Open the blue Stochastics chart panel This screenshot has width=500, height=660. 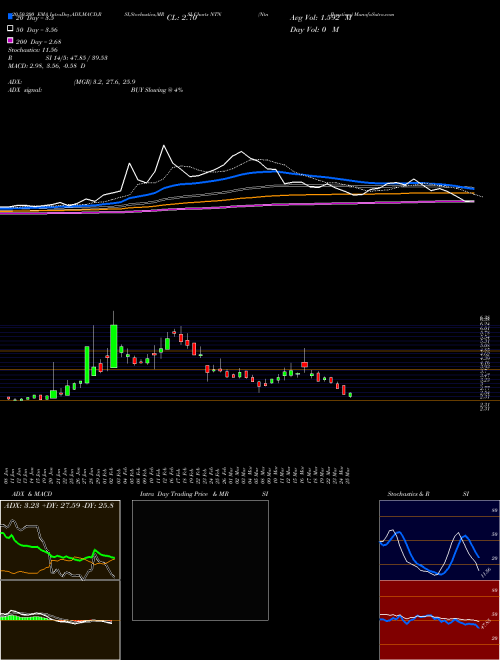[439, 540]
